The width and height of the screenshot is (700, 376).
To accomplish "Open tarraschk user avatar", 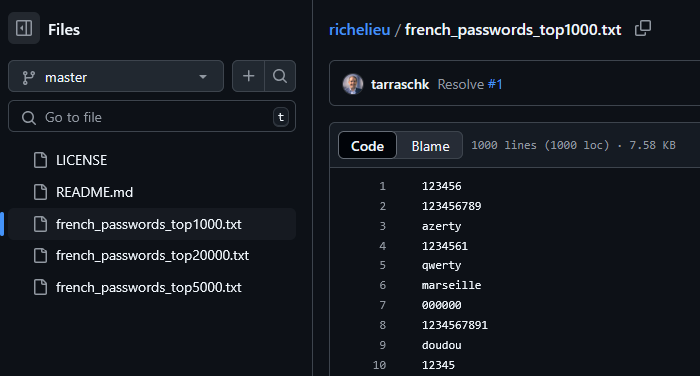I will (353, 84).
